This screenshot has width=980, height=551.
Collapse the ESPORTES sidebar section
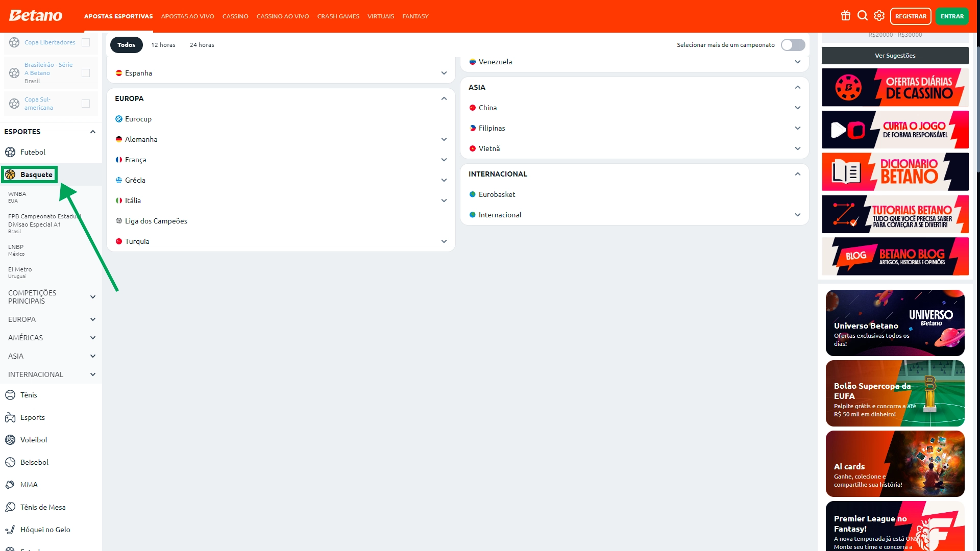point(93,132)
